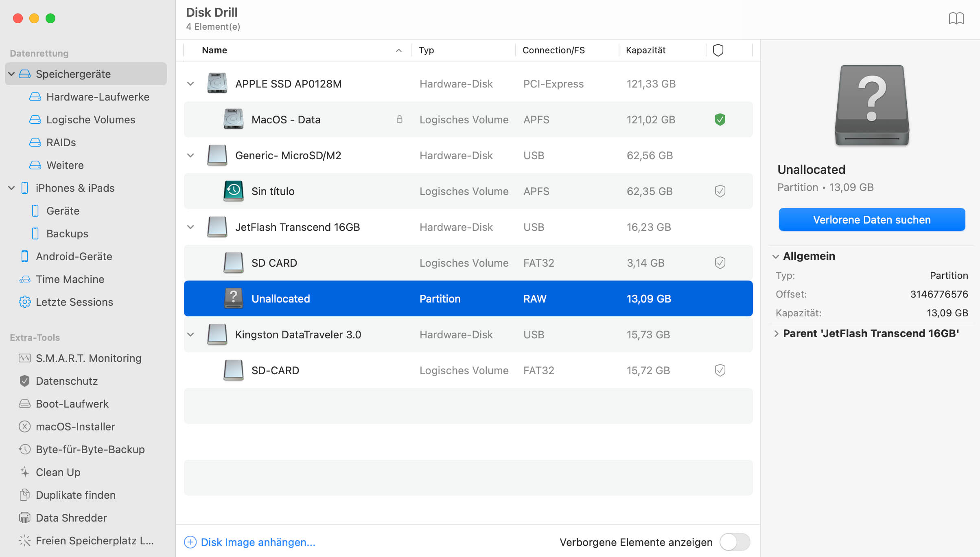
Task: Collapse the Allgemein info section
Action: pos(776,257)
